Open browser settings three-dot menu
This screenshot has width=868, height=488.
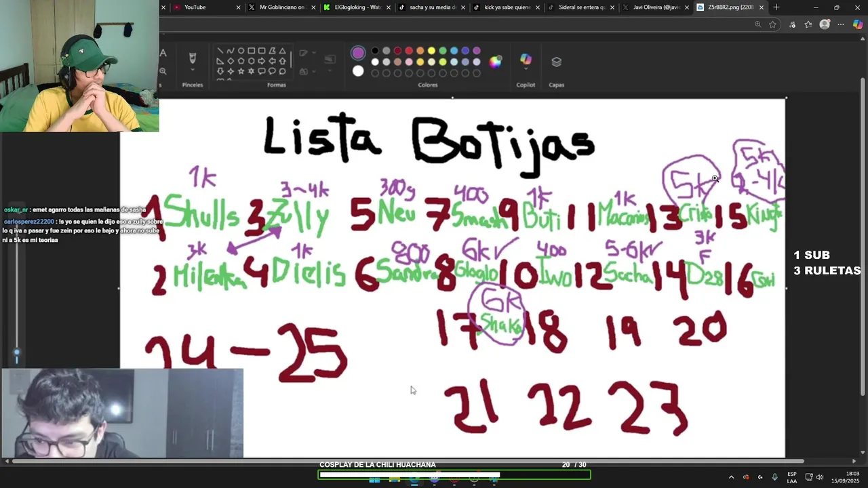coord(841,24)
